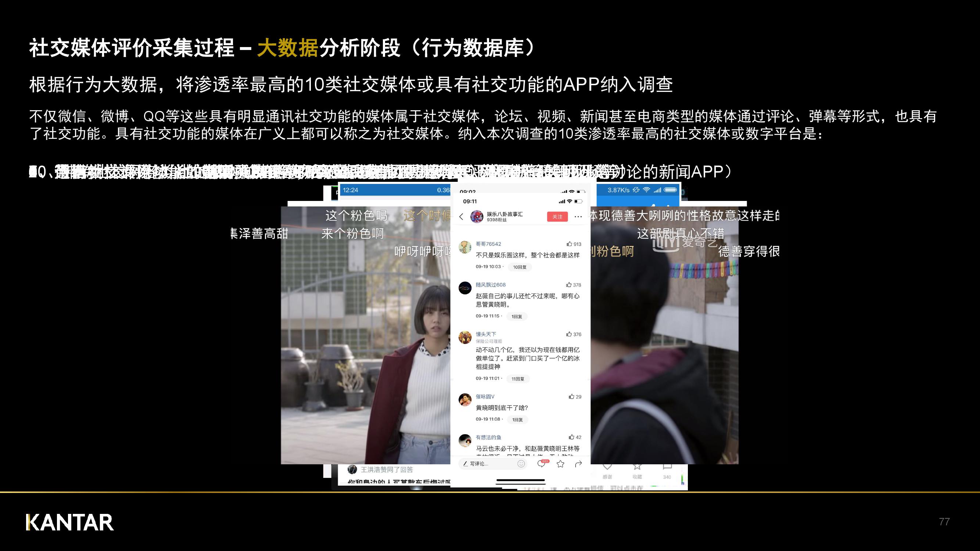Tap the back arrow beside 娱乐八卦故事汇

[x=462, y=216]
